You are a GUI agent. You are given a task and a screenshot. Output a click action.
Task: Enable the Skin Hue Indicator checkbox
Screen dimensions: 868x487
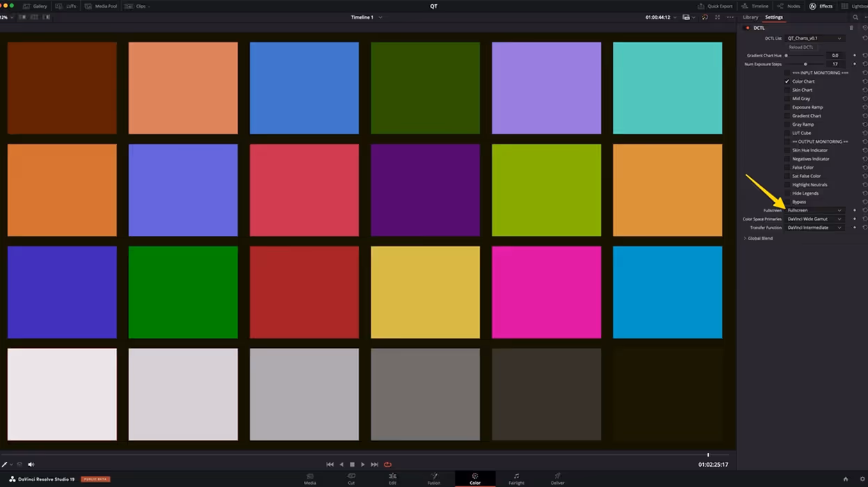click(x=787, y=150)
